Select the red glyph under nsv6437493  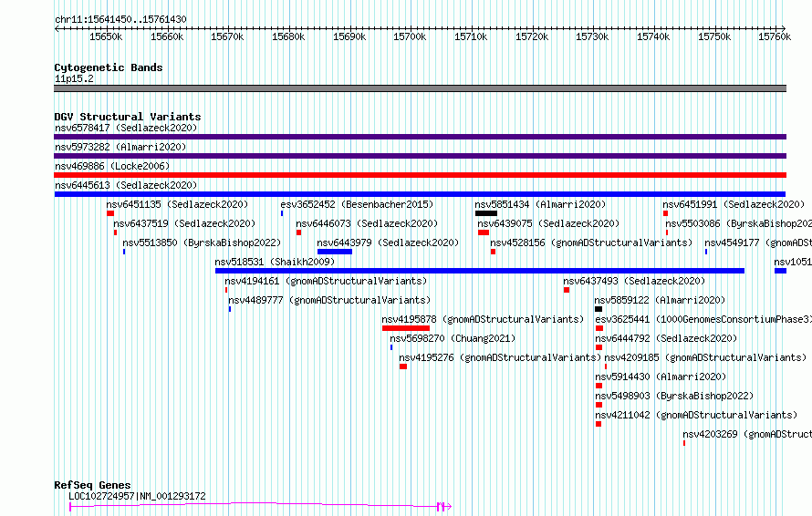567,290
